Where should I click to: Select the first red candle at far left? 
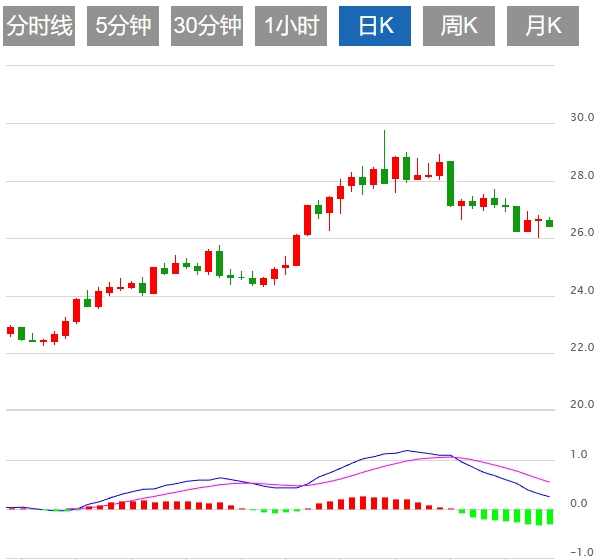click(11, 330)
